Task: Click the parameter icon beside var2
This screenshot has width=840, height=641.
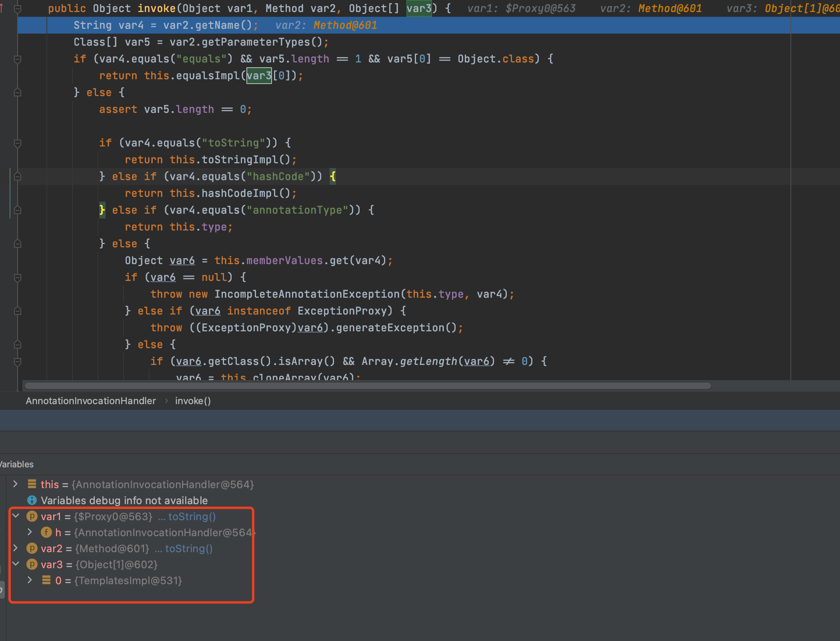Action: pyautogui.click(x=32, y=548)
